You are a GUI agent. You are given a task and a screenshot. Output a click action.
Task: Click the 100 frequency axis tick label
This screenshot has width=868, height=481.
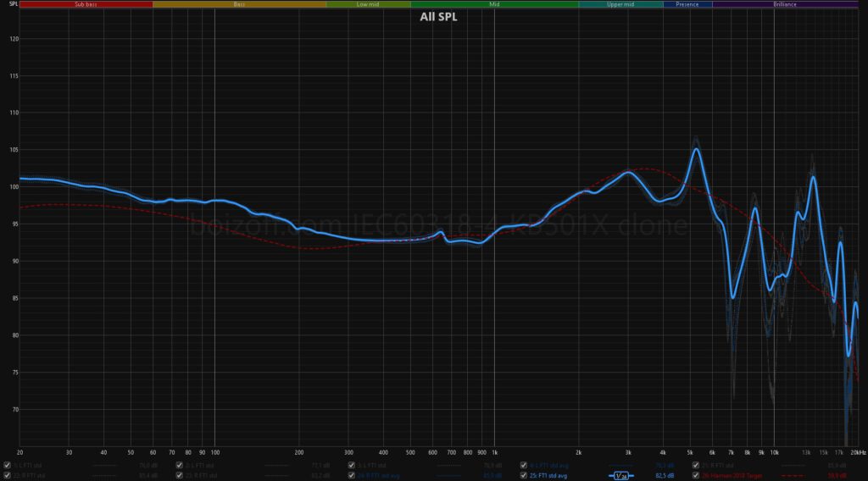coord(214,452)
